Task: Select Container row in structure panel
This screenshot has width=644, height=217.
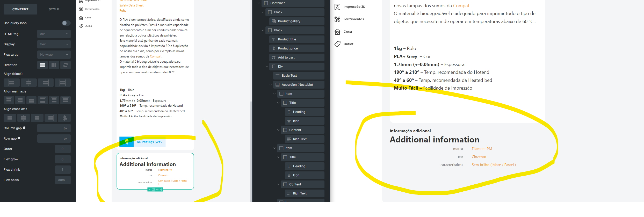Action: [x=293, y=3]
